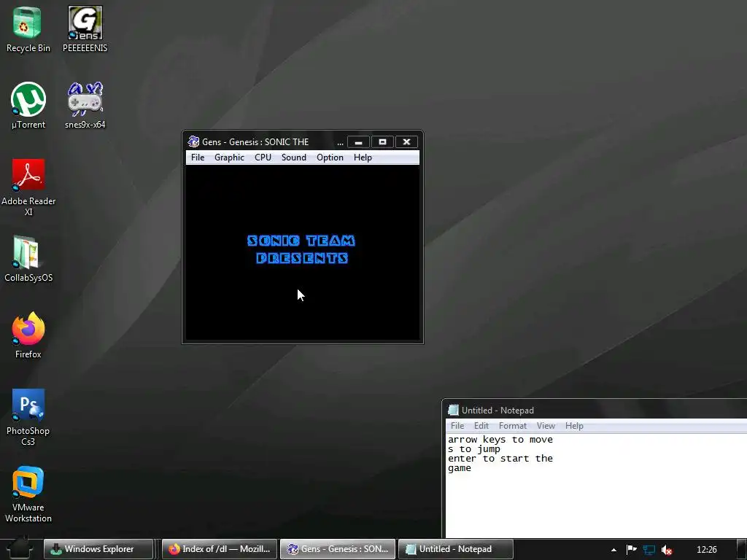Viewport: 747px width, 560px height.
Task: Select the VMware Workstation desktop icon
Action: point(28,494)
